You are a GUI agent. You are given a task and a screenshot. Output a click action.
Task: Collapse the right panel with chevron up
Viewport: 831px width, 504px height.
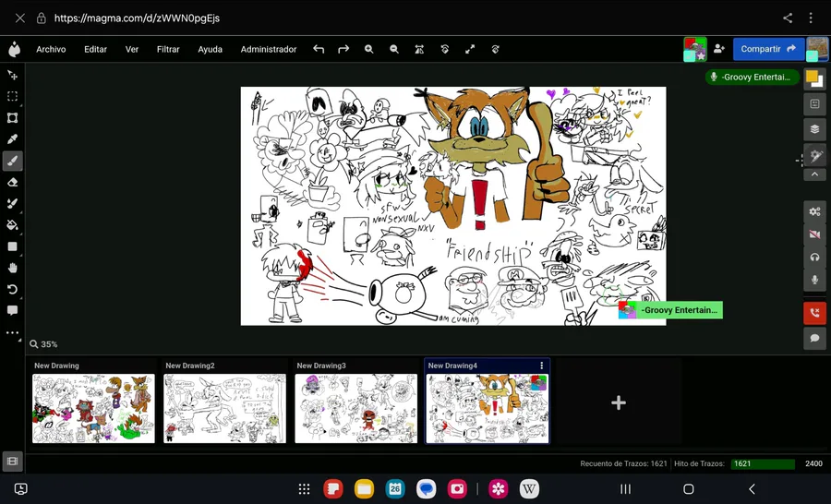coord(815,174)
